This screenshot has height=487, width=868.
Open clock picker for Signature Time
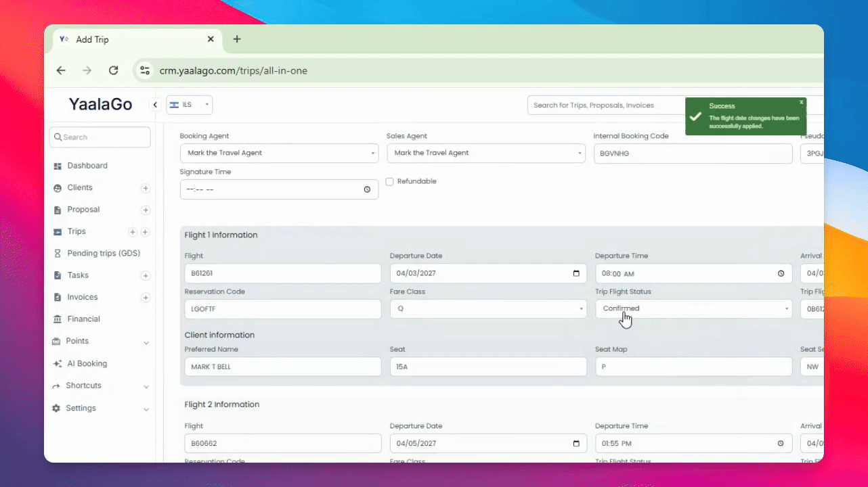tap(367, 189)
